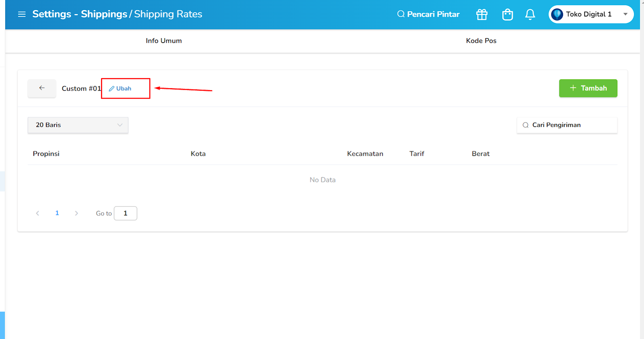
Task: Open the 20 Baris rows dropdown
Action: (78, 125)
